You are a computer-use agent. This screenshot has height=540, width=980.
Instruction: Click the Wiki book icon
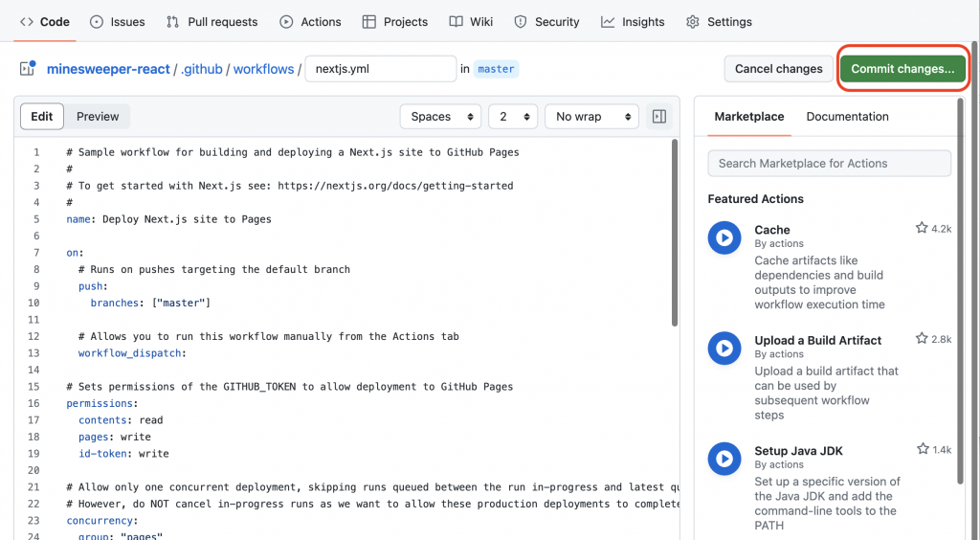click(x=457, y=22)
